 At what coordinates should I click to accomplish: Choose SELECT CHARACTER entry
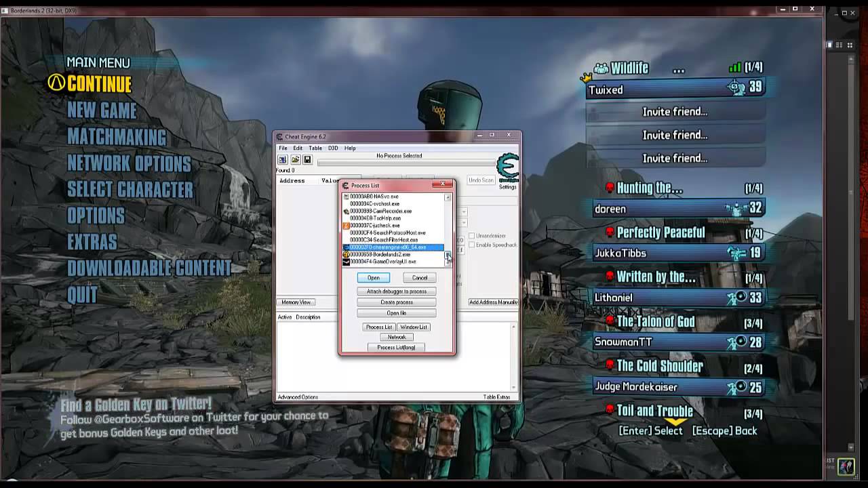[x=130, y=190]
